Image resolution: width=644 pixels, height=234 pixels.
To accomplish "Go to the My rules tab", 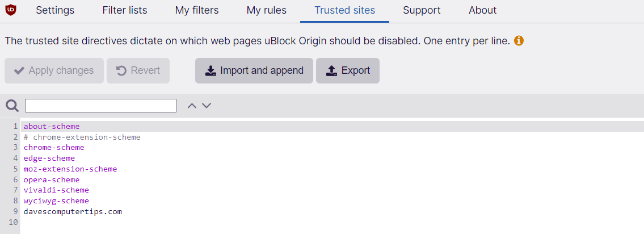I will (267, 10).
